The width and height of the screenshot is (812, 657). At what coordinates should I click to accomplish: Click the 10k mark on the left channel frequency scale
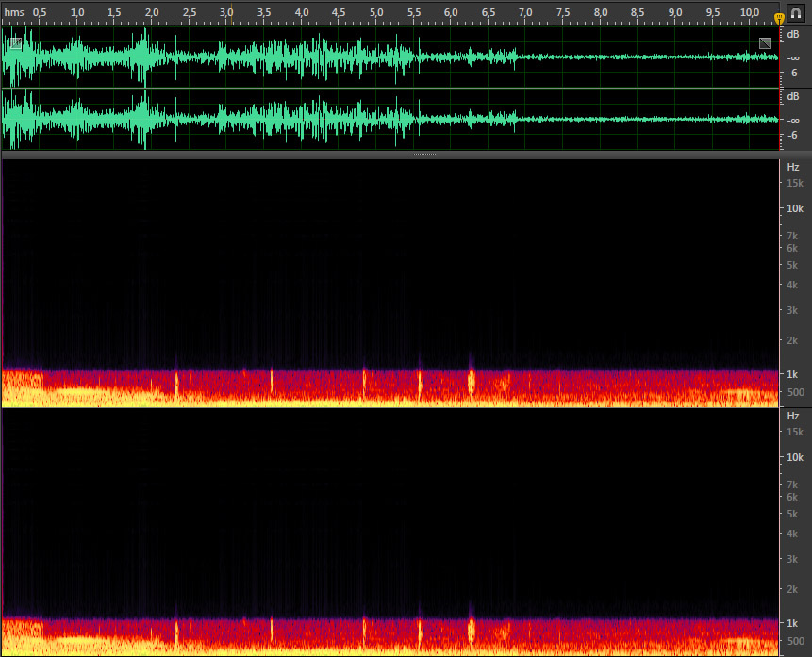(795, 208)
